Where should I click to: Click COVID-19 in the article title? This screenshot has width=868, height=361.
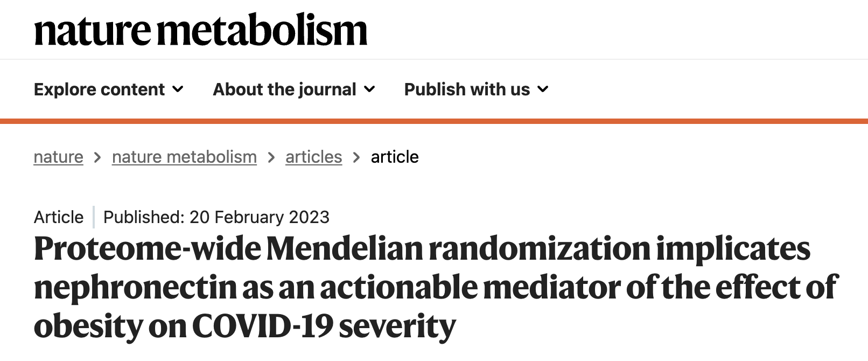pos(262,326)
